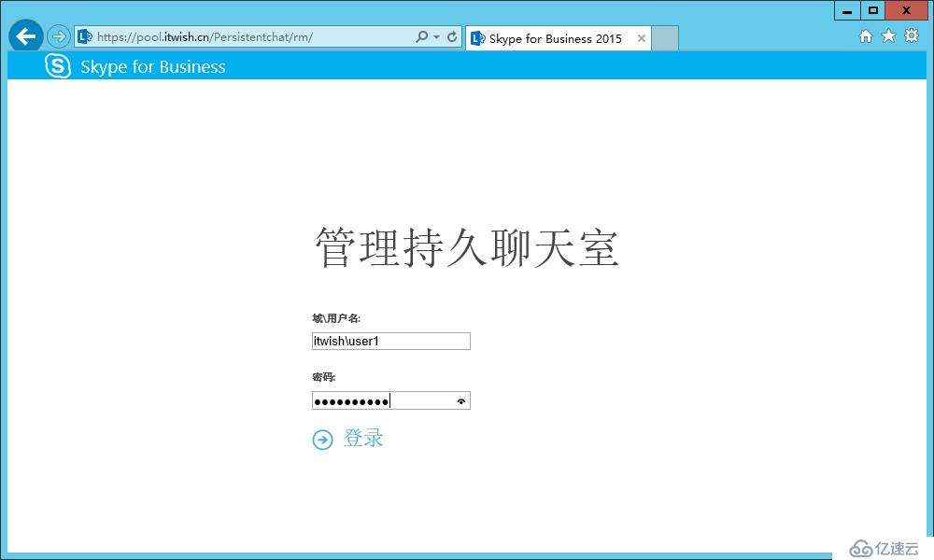Click the Skype logo in the header

(x=58, y=65)
